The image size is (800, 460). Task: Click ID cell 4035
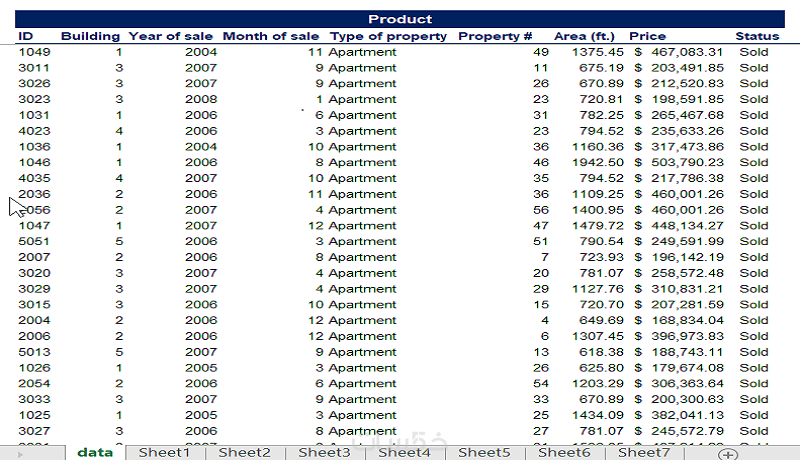coord(34,178)
